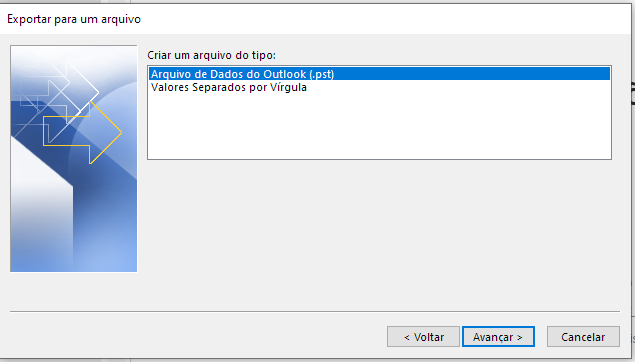This screenshot has width=635, height=362.
Task: Click the > chevron on the Avançar button
Action: pyautogui.click(x=520, y=337)
